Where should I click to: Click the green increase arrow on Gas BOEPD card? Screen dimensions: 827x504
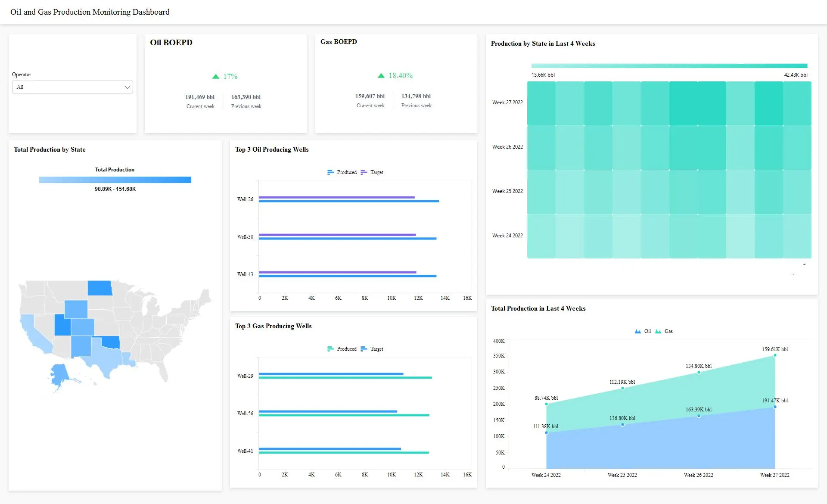click(x=381, y=75)
